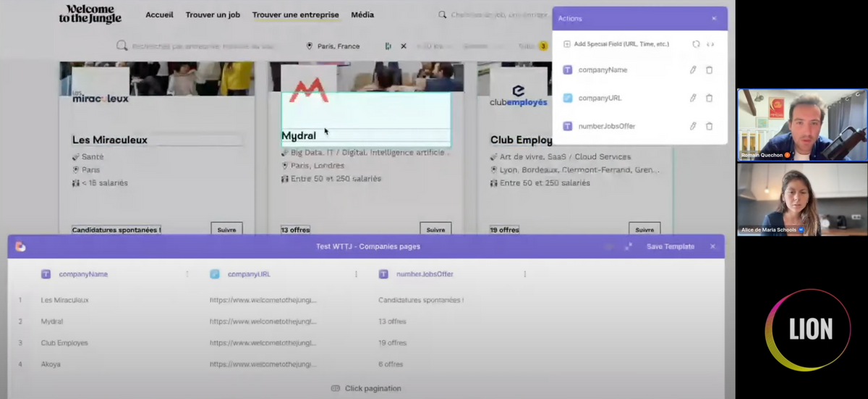Click the Mydral company name heading

click(299, 135)
